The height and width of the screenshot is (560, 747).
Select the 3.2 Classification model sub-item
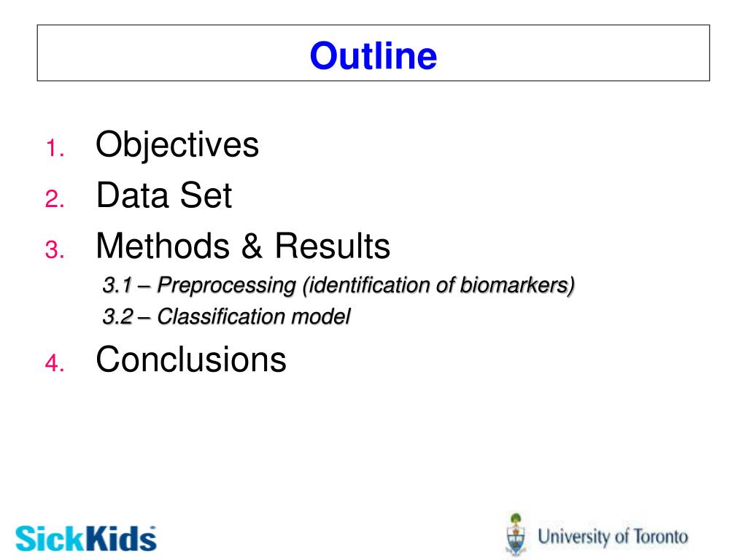coord(227,316)
